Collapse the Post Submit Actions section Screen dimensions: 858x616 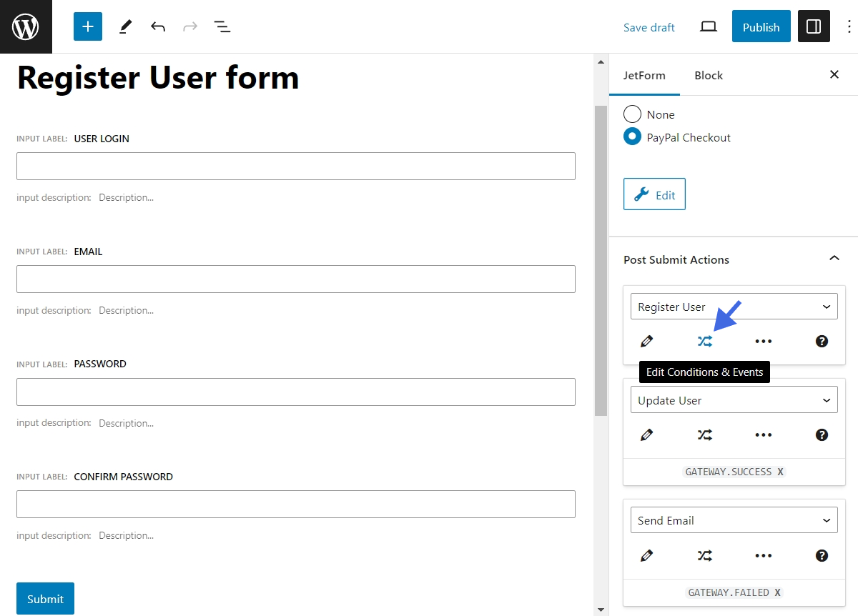point(834,259)
